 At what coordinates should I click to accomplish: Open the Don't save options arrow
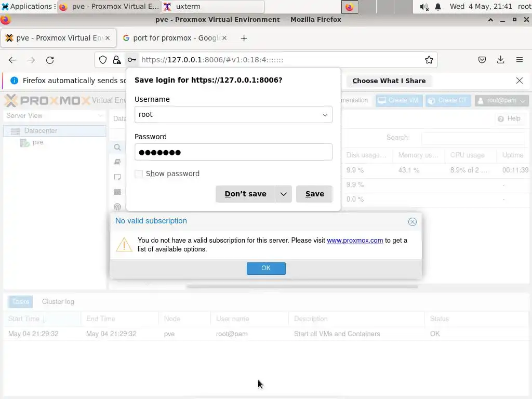click(x=284, y=194)
